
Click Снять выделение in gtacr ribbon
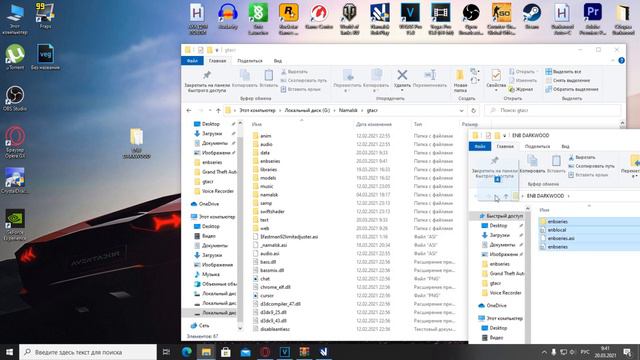click(568, 80)
